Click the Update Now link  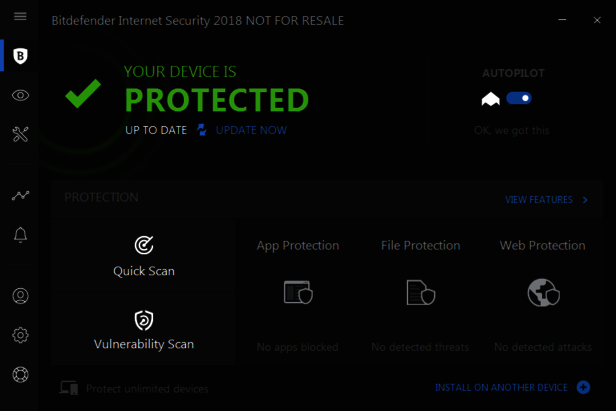click(x=251, y=130)
